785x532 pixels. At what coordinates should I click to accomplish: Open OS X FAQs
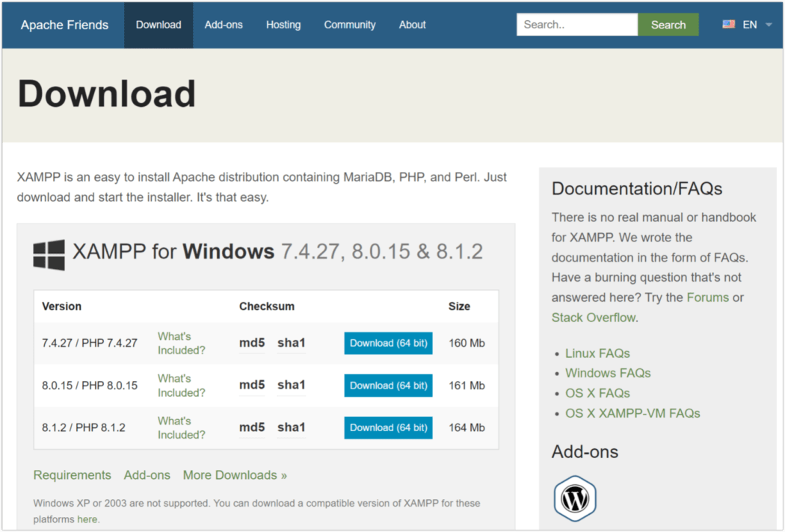point(597,393)
